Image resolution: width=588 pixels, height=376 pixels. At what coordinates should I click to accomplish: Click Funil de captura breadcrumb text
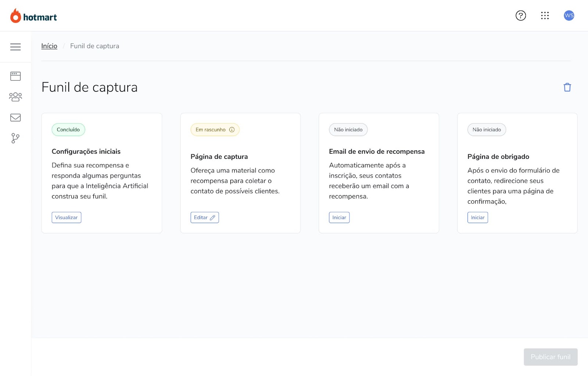(95, 46)
